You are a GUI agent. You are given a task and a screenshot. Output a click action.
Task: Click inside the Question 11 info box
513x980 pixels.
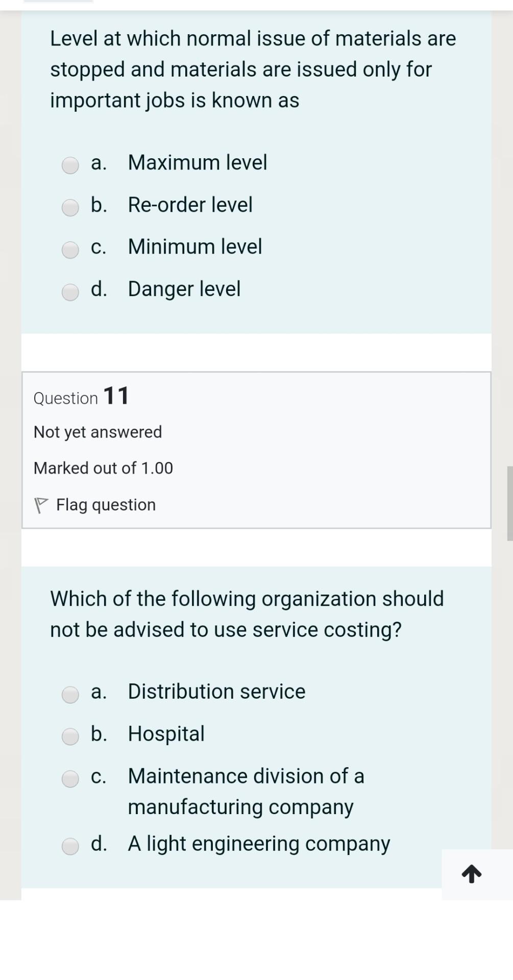click(x=255, y=449)
